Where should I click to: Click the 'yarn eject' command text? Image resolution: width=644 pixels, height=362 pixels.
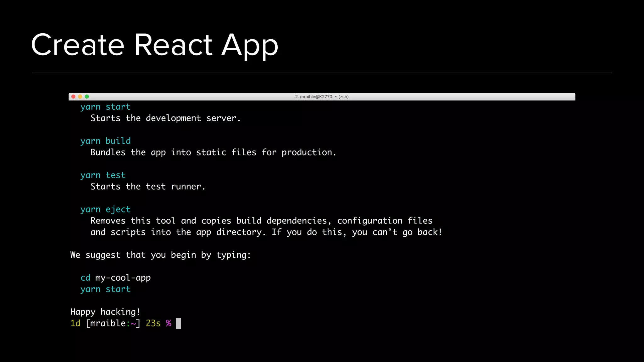[x=105, y=210]
